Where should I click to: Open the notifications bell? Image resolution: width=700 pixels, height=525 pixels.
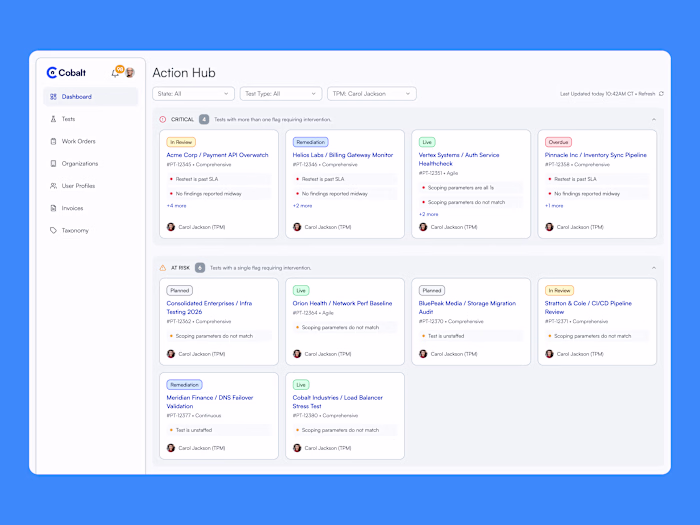[x=115, y=73]
